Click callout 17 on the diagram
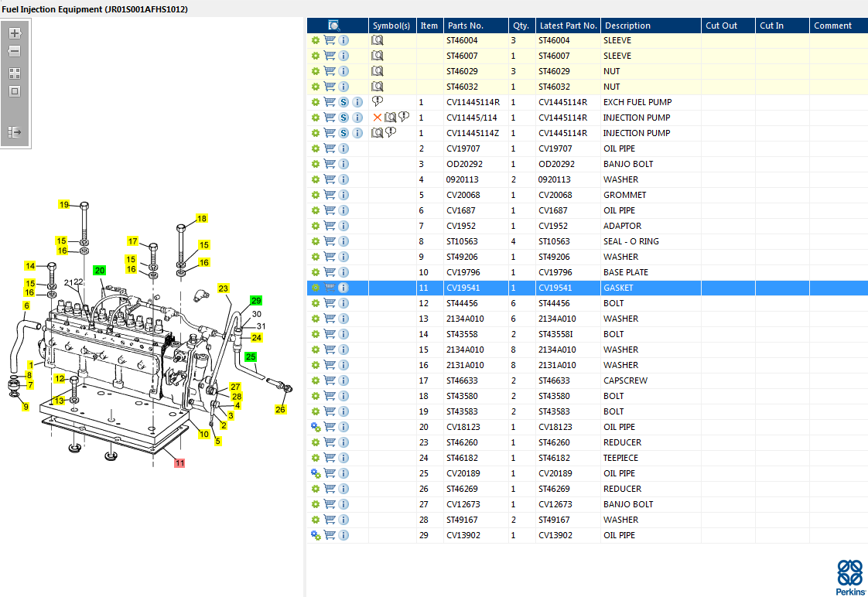Image resolution: width=868 pixels, height=597 pixels. click(x=133, y=241)
